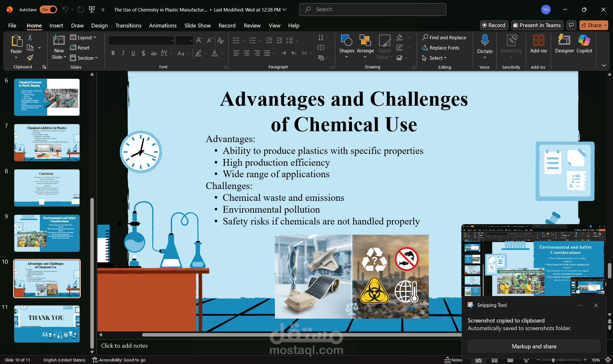Toggle the Notes pane in status bar

tap(453, 360)
